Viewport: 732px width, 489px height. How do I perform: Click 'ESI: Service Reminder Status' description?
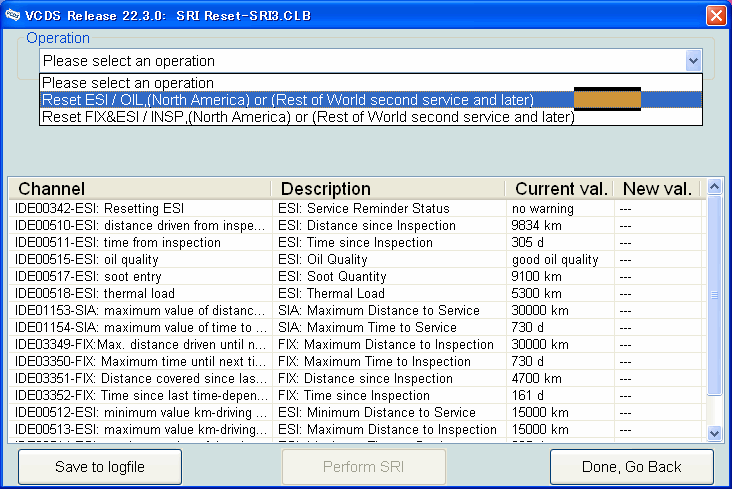[x=364, y=208]
